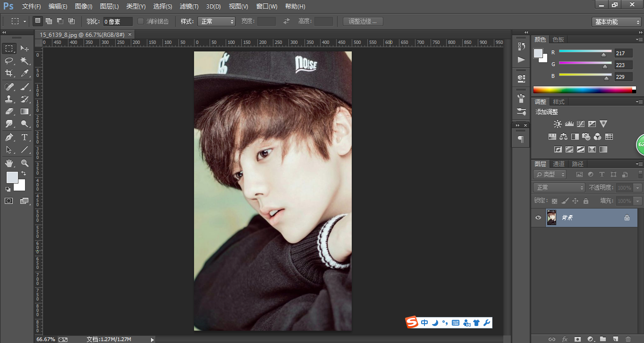Image resolution: width=644 pixels, height=343 pixels.
Task: Create a new layer from Layers panel
Action: click(615, 339)
